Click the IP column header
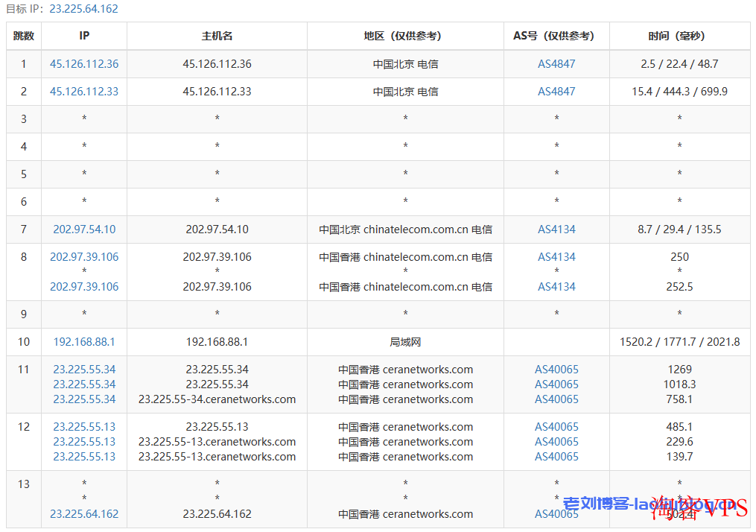756x532 pixels. [84, 36]
